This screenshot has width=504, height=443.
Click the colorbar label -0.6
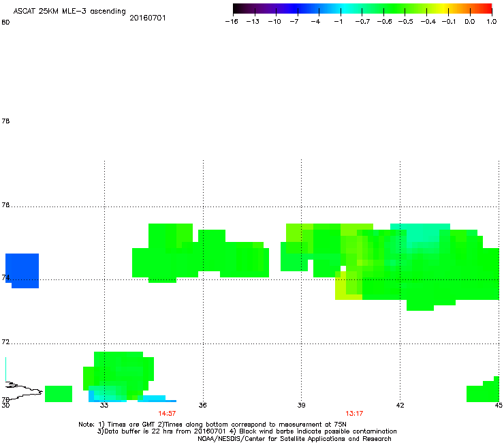pyautogui.click(x=384, y=22)
